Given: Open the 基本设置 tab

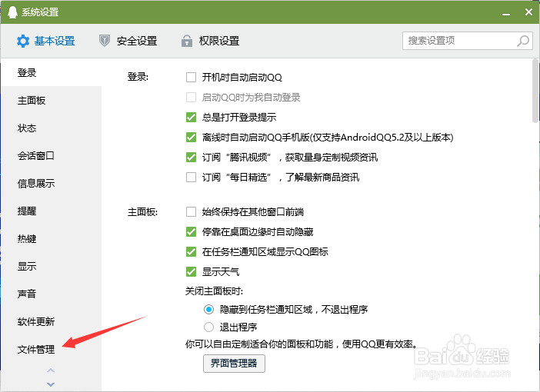Looking at the screenshot, I should [46, 41].
